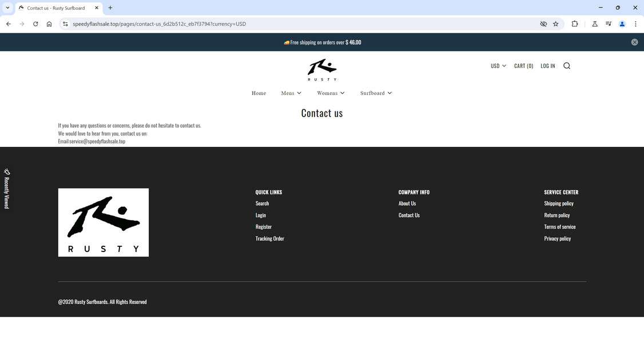644x344 pixels.
Task: Open Privacy policy link
Action: (x=557, y=238)
